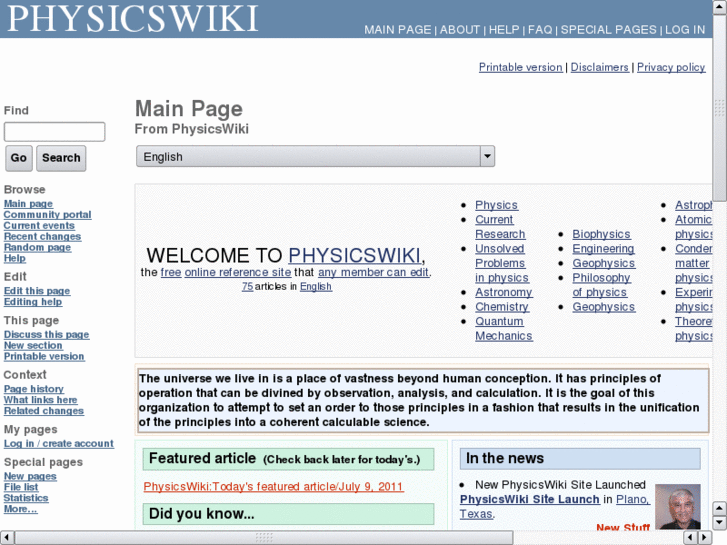View Recent changes in the sidebar
This screenshot has width=727, height=545.
(42, 236)
